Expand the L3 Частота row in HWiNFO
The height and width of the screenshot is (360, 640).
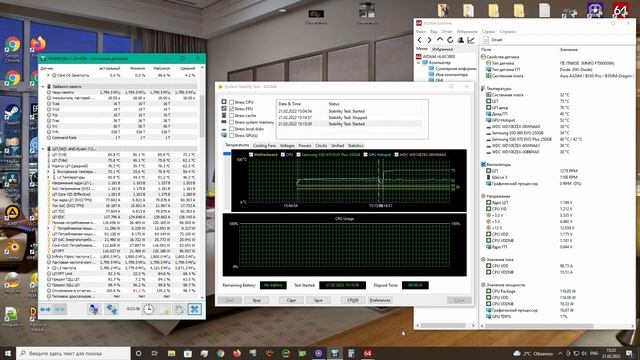tap(48, 268)
